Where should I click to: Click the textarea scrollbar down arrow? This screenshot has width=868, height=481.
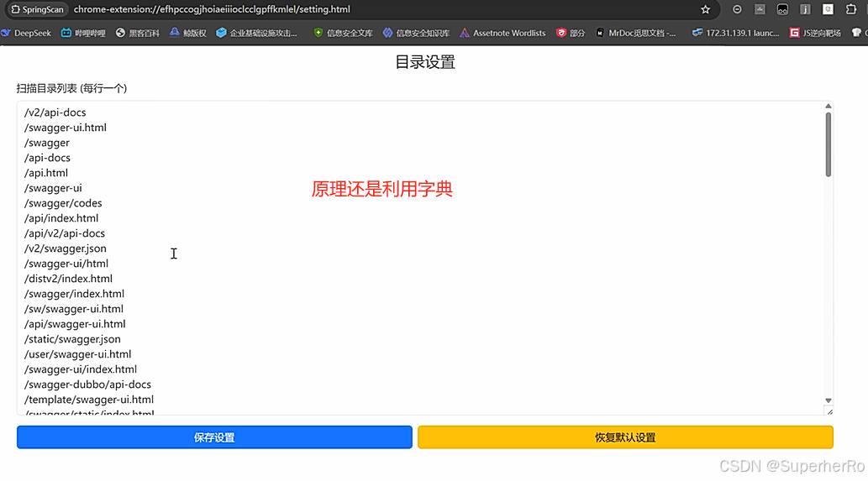pyautogui.click(x=829, y=400)
